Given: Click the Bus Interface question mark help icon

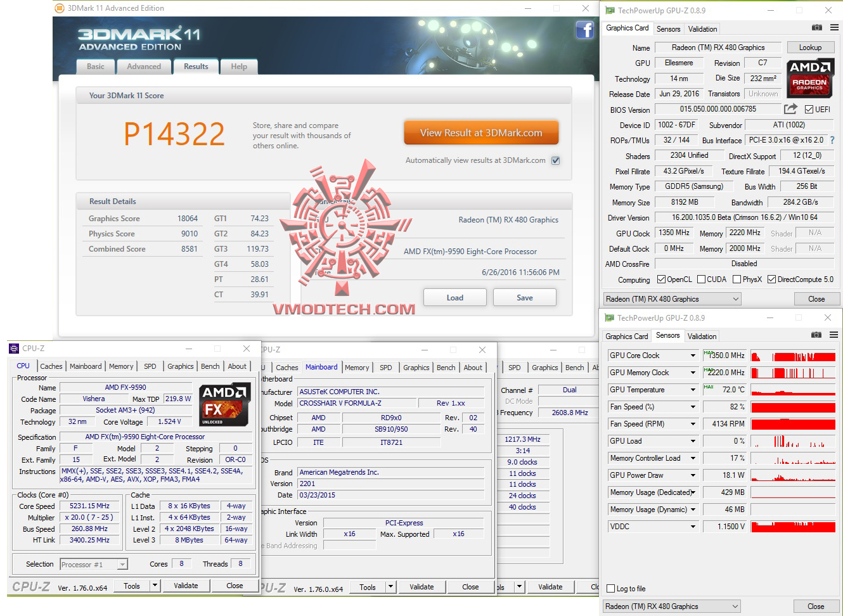Looking at the screenshot, I should pyautogui.click(x=832, y=140).
